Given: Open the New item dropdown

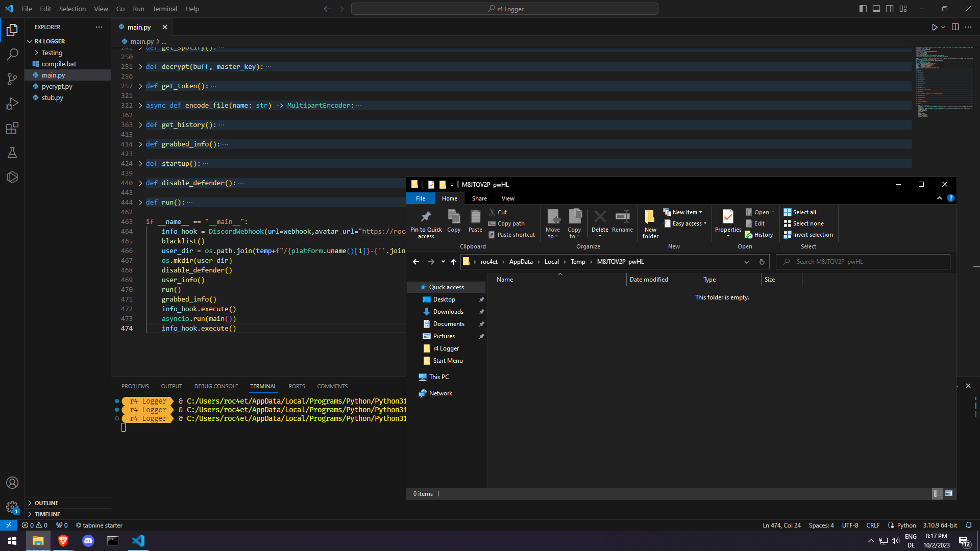Looking at the screenshot, I should tap(683, 212).
